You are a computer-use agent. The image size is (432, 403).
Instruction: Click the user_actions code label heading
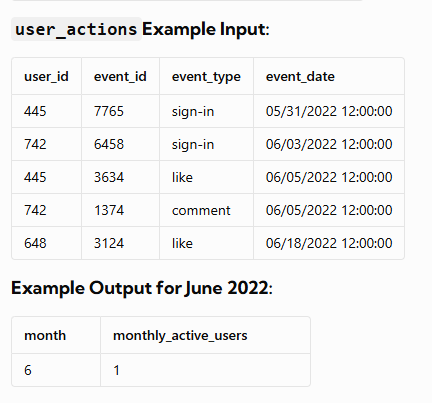click(76, 29)
